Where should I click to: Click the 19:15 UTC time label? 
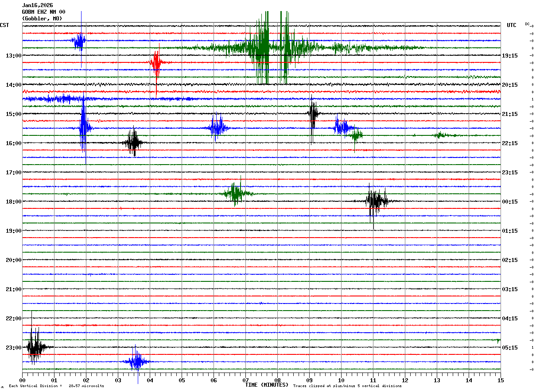pos(510,56)
